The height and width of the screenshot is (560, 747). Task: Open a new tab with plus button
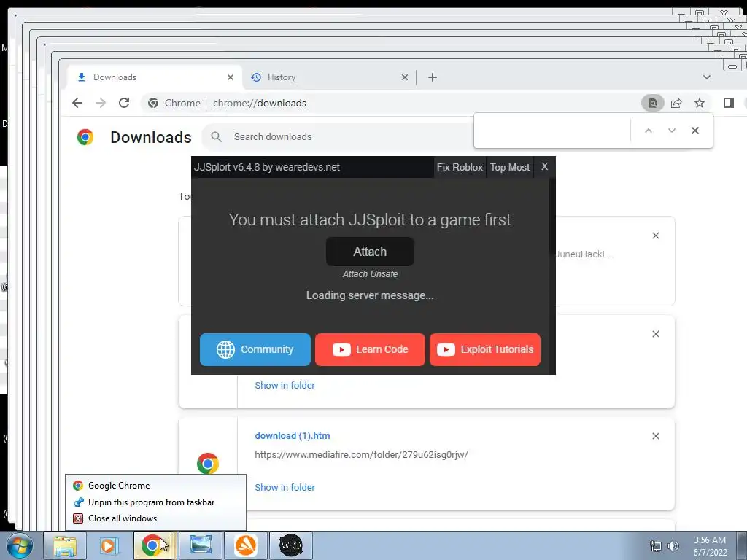[x=432, y=77]
